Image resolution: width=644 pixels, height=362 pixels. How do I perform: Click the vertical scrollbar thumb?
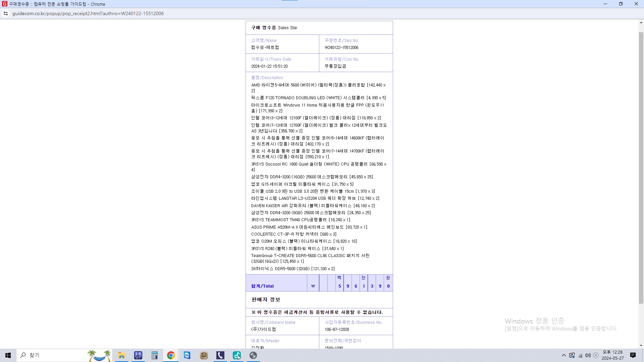(x=641, y=168)
